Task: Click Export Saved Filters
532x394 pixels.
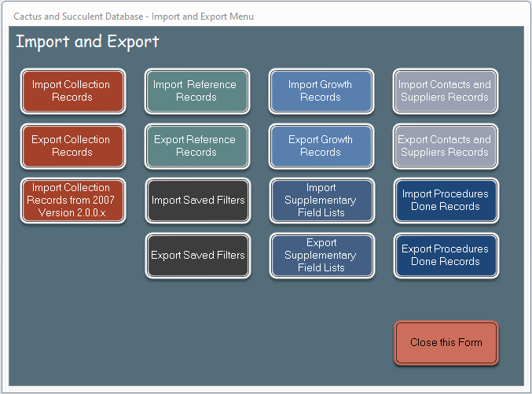Action: pyautogui.click(x=198, y=256)
